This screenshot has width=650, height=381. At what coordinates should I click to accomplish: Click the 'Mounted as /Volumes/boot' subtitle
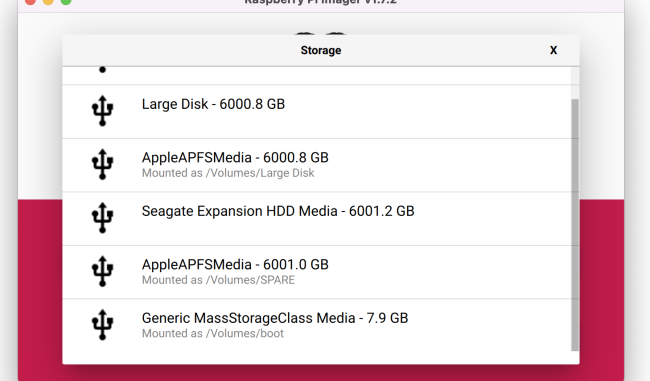(x=213, y=333)
